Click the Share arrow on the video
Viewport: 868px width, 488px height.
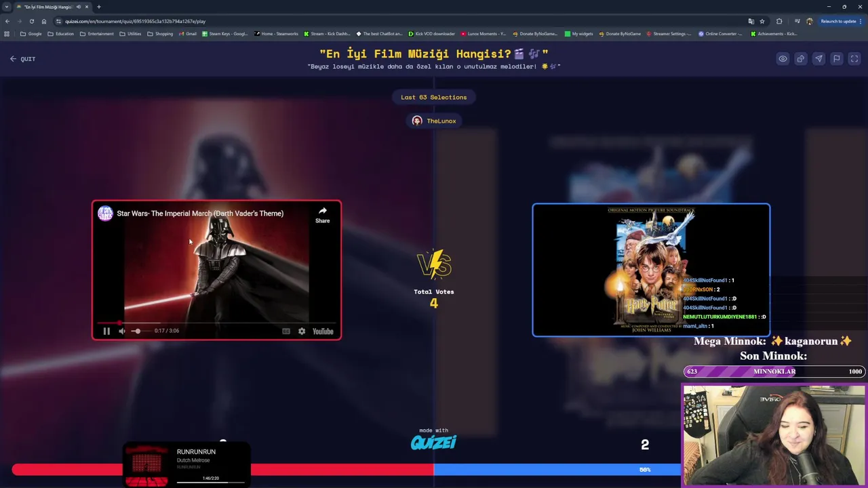tap(323, 215)
